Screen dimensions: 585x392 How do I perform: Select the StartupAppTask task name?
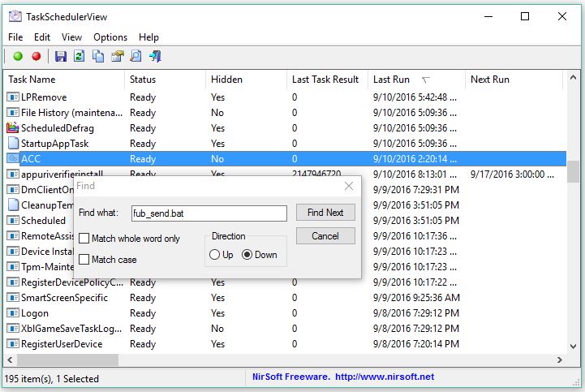click(x=55, y=144)
